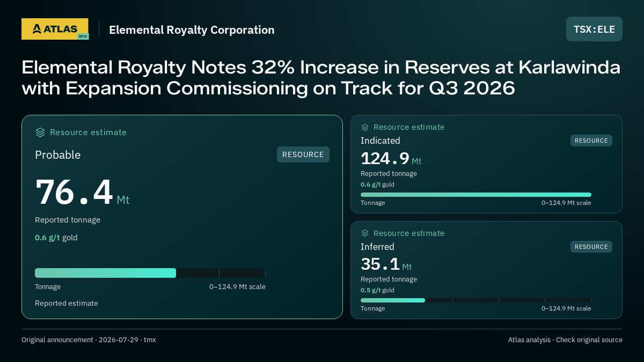644x362 pixels.
Task: Click 'Tonnage' label in Indicated card
Action: (x=372, y=203)
